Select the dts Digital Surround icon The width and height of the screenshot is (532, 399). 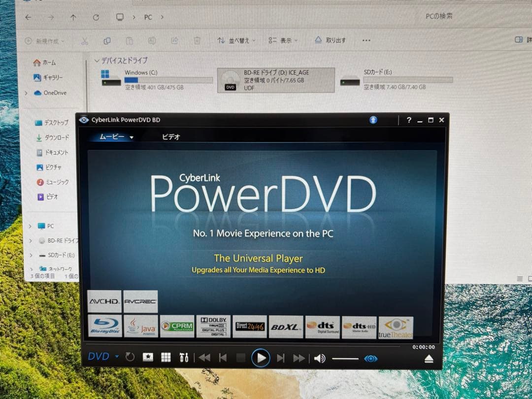click(323, 326)
